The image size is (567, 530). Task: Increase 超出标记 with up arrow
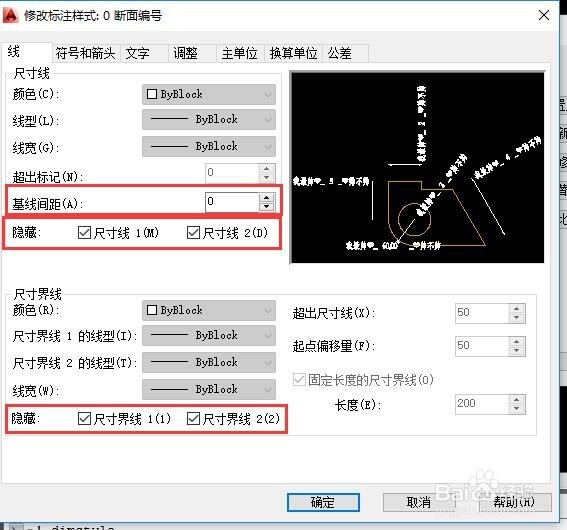267,168
